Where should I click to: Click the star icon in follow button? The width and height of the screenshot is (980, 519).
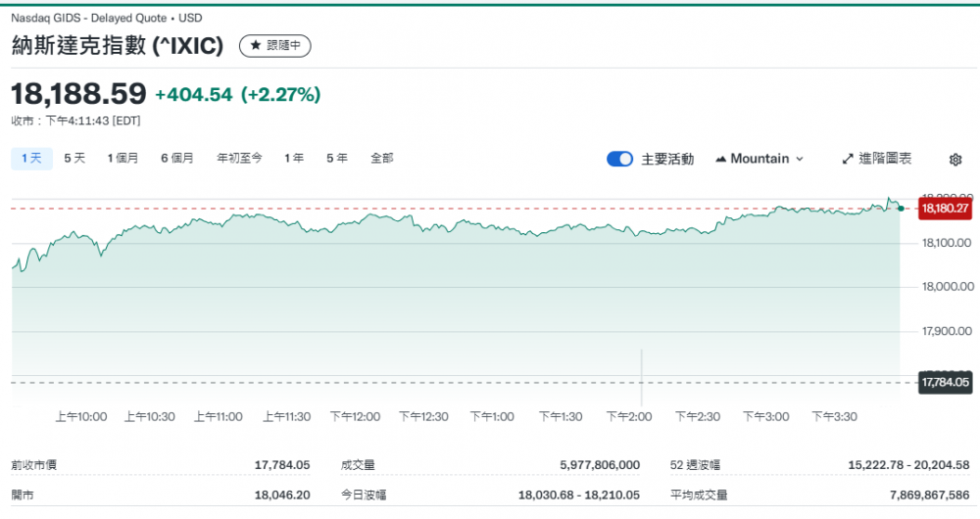256,45
